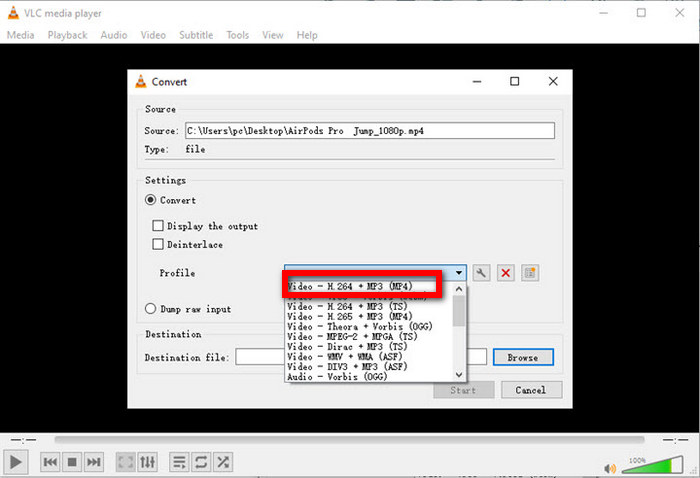Create a new profile icon

[x=530, y=273]
